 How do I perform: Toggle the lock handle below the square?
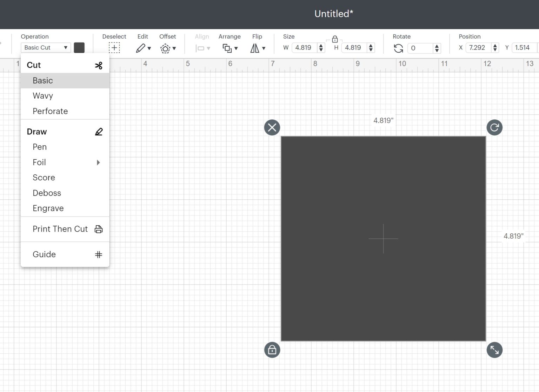pyautogui.click(x=272, y=350)
